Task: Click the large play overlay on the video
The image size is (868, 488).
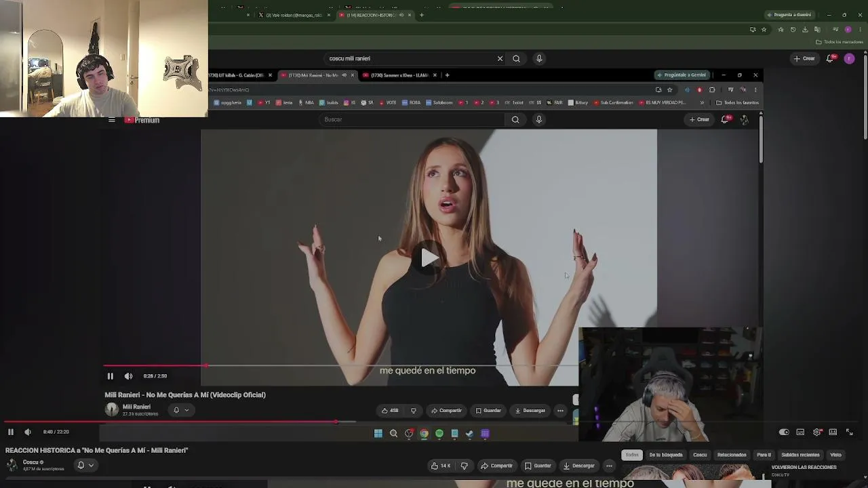Action: click(x=429, y=258)
